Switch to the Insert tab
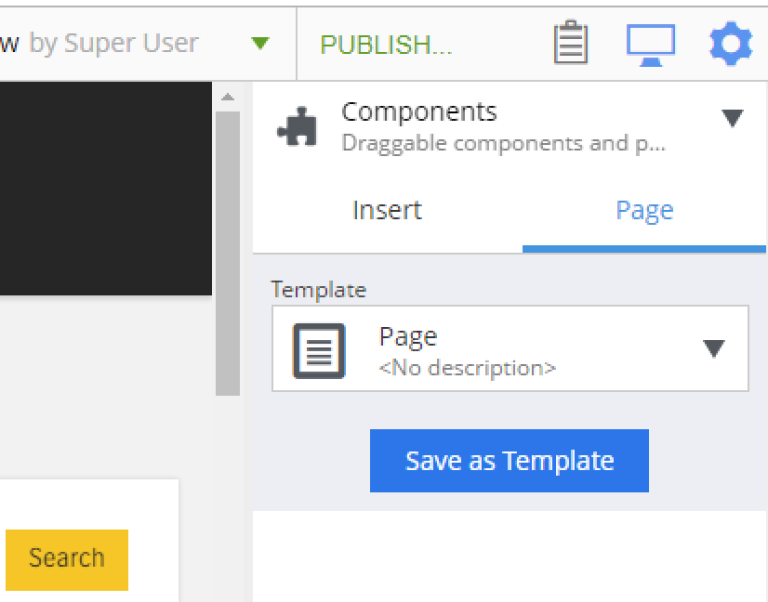The width and height of the screenshot is (768, 602). click(x=387, y=211)
